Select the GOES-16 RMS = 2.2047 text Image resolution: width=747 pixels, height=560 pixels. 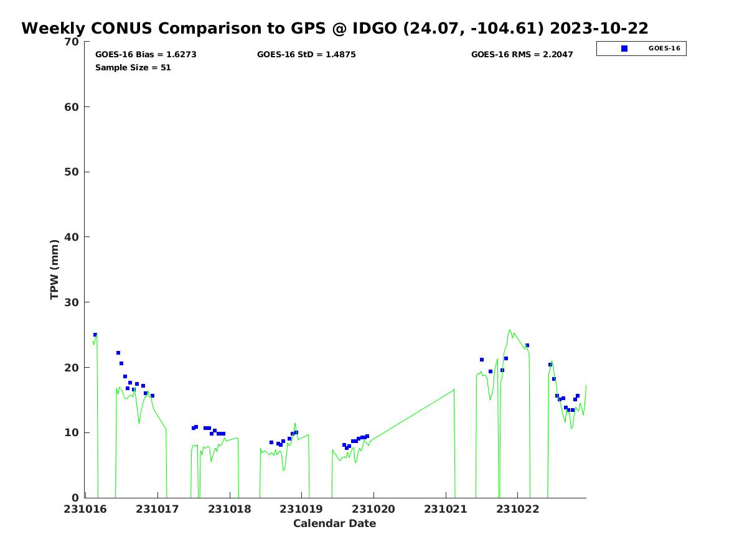click(x=522, y=55)
